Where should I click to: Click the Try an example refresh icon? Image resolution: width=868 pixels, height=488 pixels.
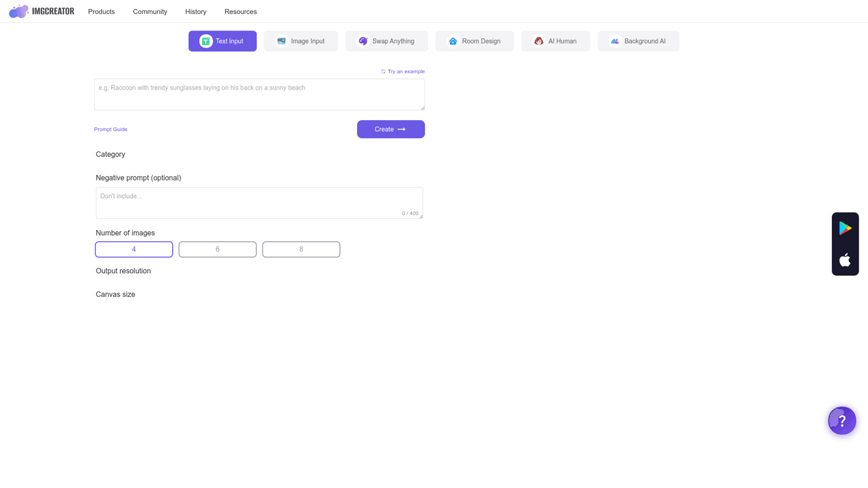point(383,72)
